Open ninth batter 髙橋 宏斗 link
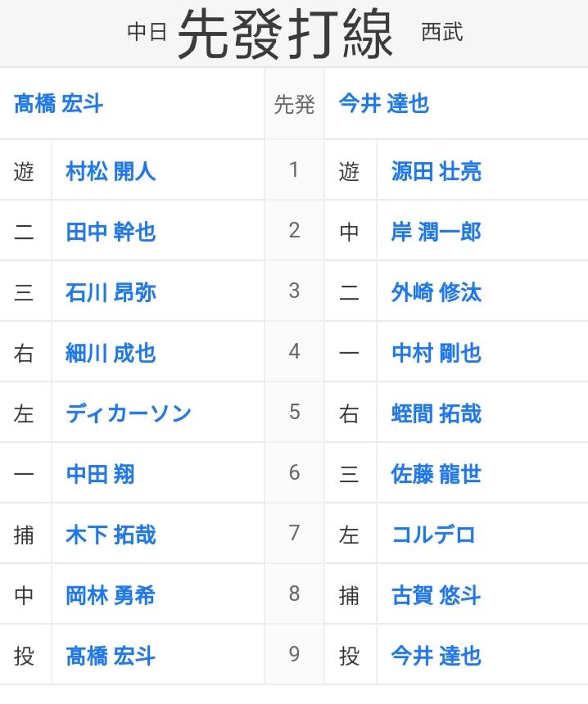Image resolution: width=588 pixels, height=704 pixels. (111, 656)
